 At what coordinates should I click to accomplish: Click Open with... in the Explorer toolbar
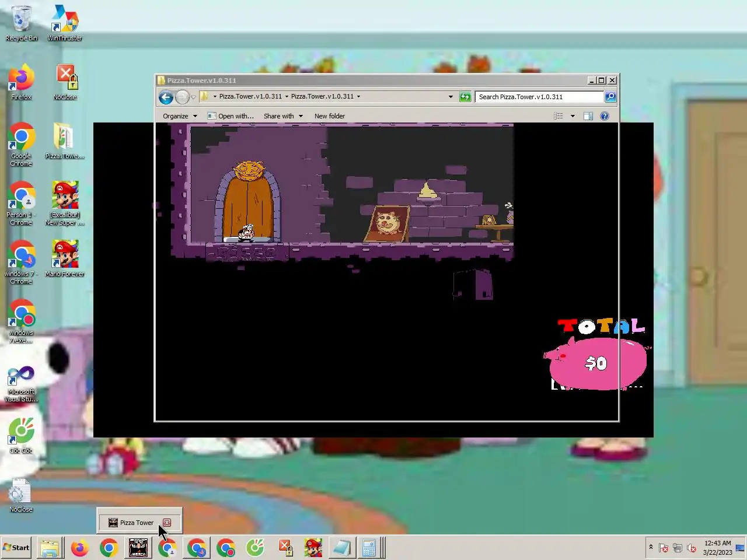231,116
